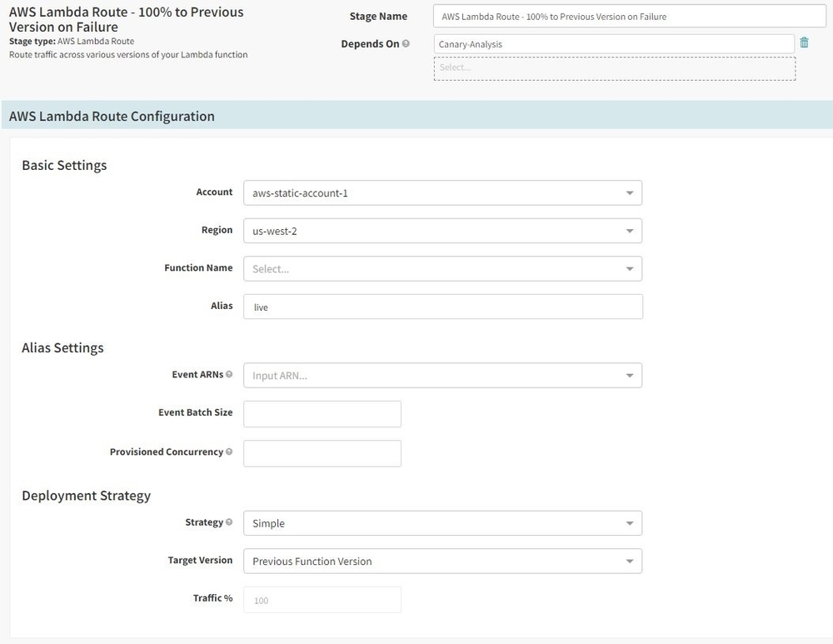Open the Region dropdown showing us-west-2
The width and height of the screenshot is (833, 644).
pos(442,231)
